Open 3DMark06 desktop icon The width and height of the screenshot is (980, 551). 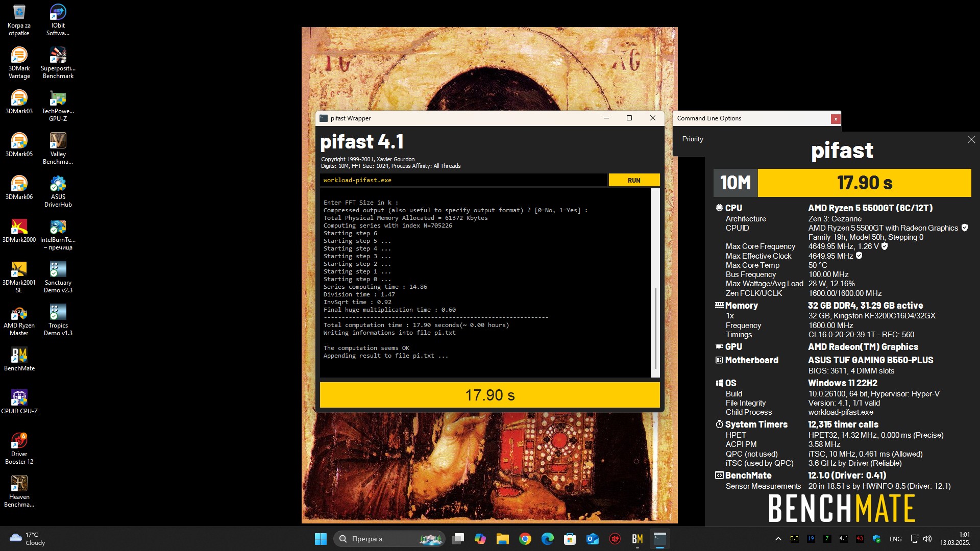pos(19,188)
